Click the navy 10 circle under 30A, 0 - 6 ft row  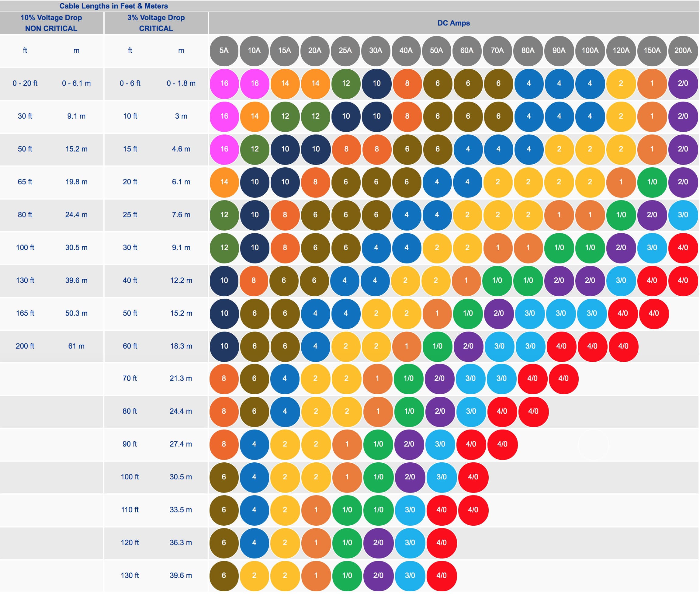377,84
